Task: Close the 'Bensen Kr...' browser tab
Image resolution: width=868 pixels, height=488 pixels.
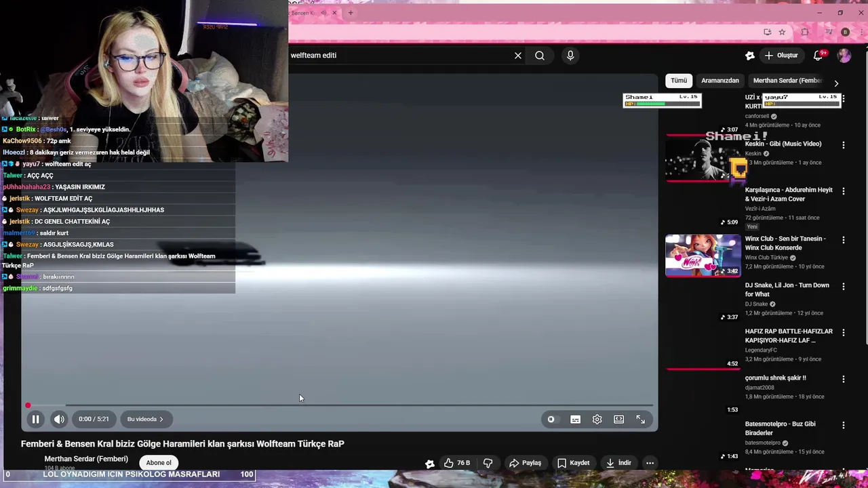Action: click(x=334, y=13)
